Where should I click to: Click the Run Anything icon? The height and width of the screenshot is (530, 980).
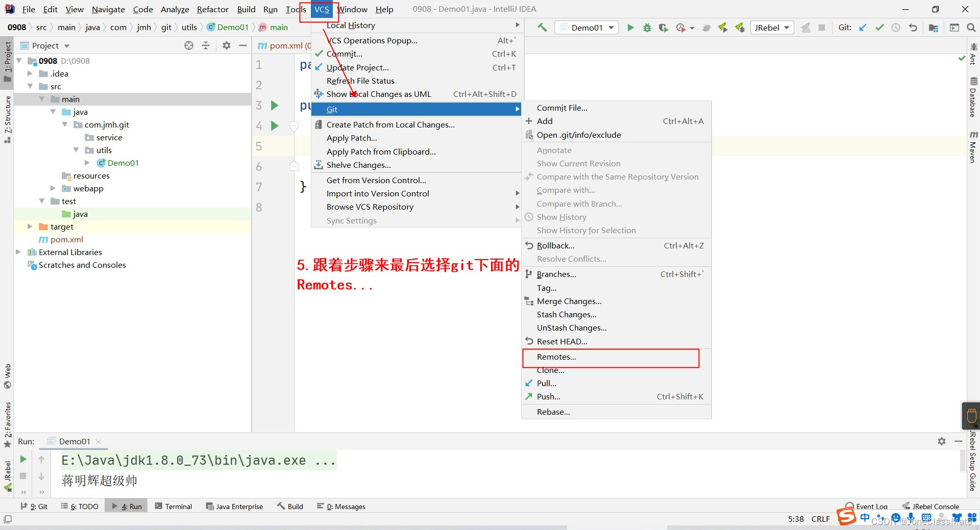[954, 28]
